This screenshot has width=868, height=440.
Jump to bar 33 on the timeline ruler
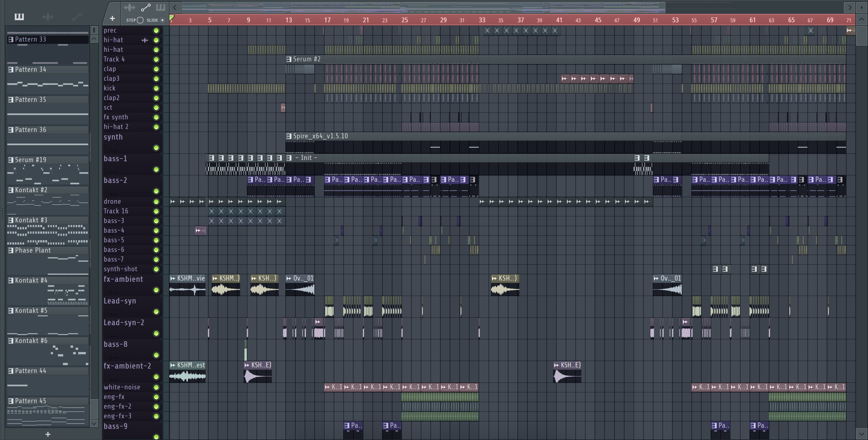click(482, 20)
